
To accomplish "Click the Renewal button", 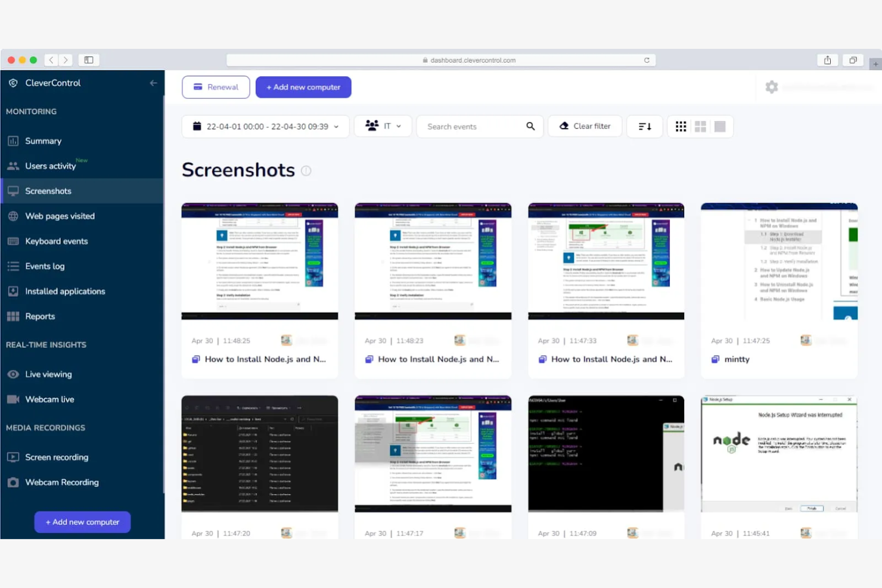I will click(x=216, y=87).
